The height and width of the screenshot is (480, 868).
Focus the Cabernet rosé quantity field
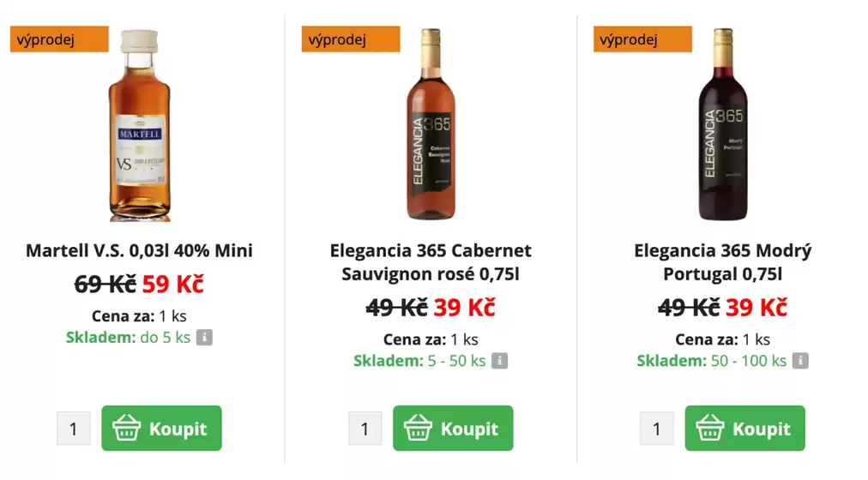365,429
